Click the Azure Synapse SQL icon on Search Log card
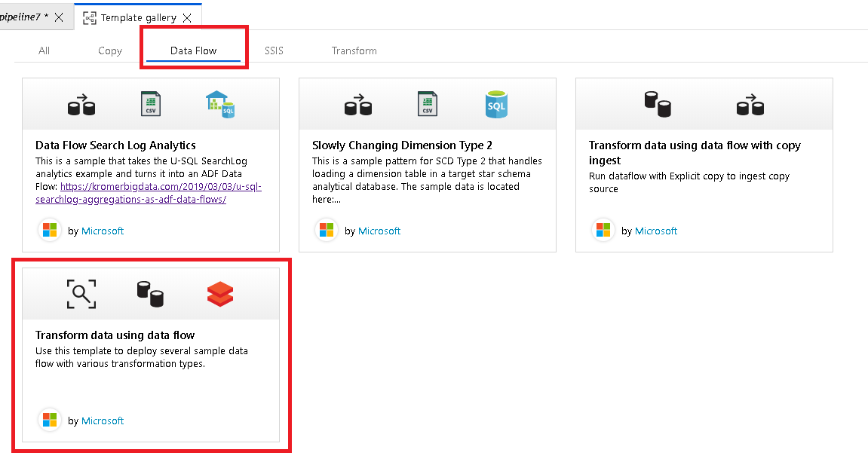The width and height of the screenshot is (868, 471). (219, 103)
